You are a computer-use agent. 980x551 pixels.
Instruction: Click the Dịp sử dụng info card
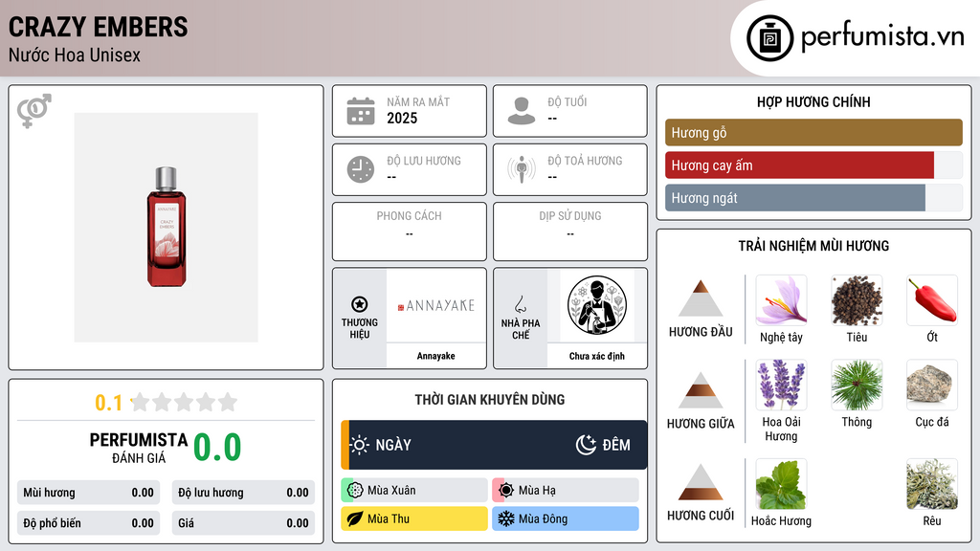coord(570,231)
